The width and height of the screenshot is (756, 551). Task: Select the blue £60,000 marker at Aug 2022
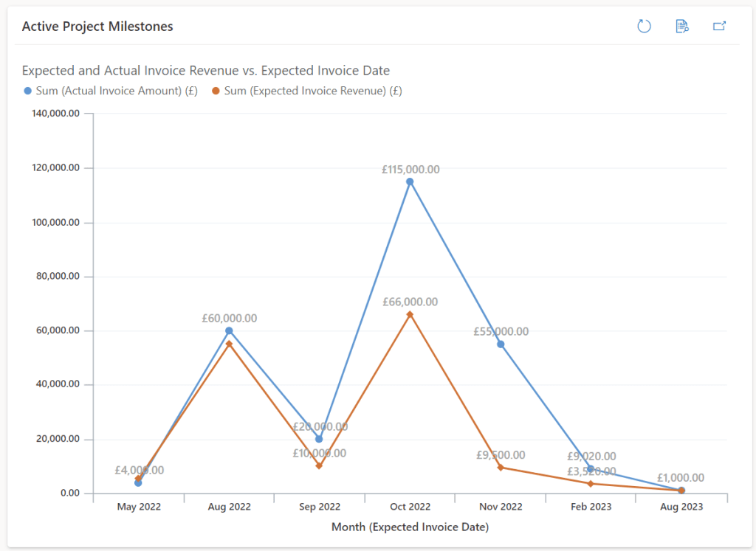pos(229,330)
